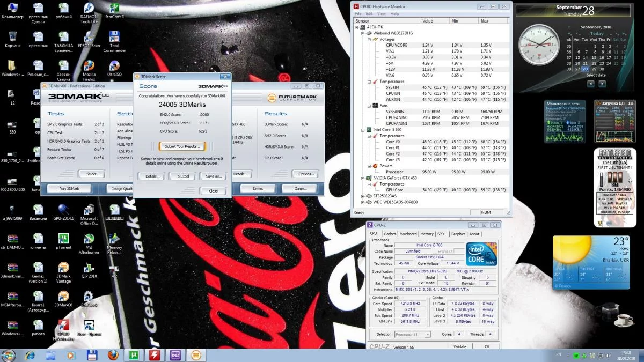Launch the µTorrent desktop shortcut

[63, 241]
